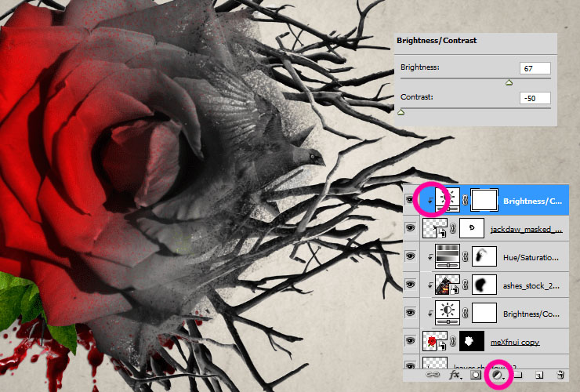Select the jackdaw_masked layer name
The height and width of the screenshot is (392, 580).
coord(527,229)
